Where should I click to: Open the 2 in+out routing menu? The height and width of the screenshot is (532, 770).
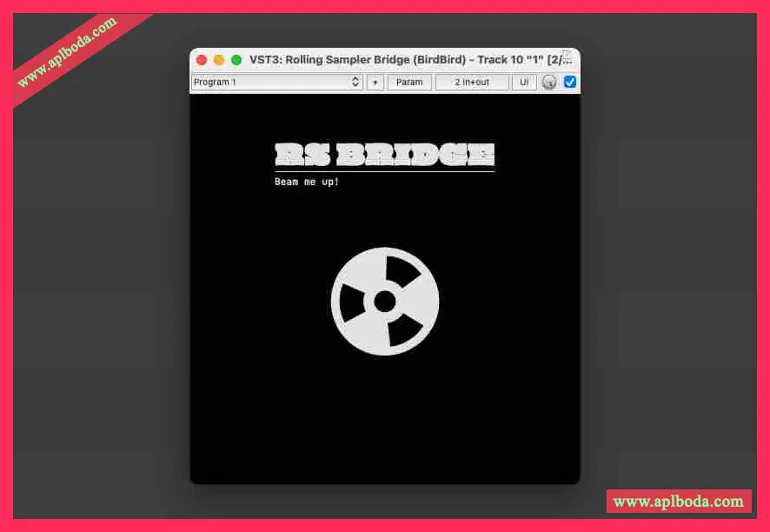[472, 83]
